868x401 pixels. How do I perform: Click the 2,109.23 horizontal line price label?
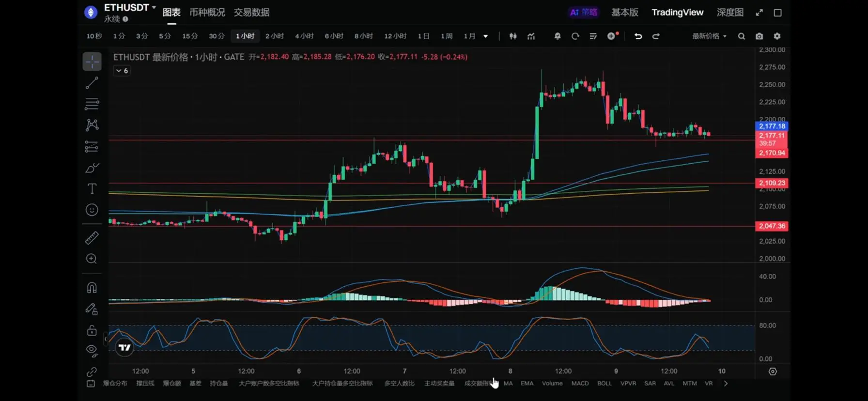[772, 184]
